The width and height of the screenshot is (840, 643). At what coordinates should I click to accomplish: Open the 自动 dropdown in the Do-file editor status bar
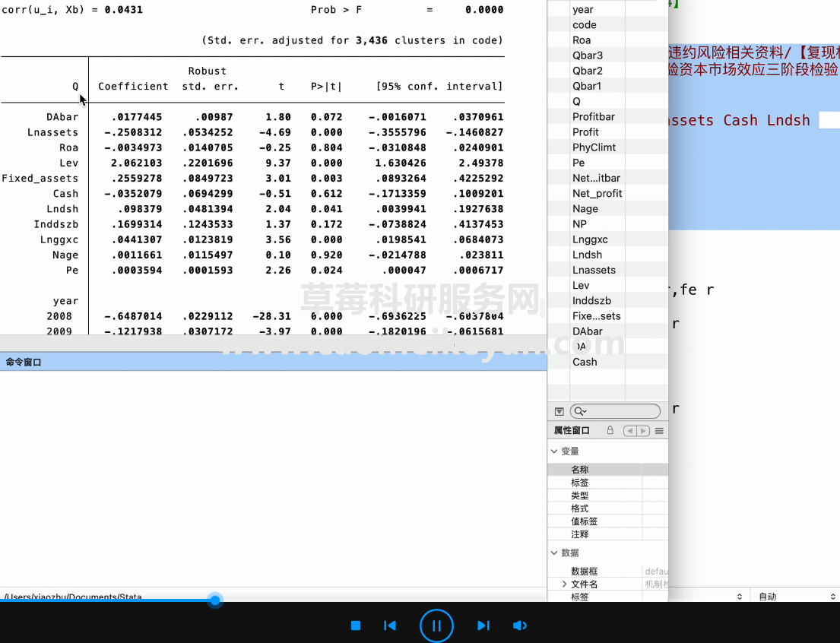pos(797,597)
